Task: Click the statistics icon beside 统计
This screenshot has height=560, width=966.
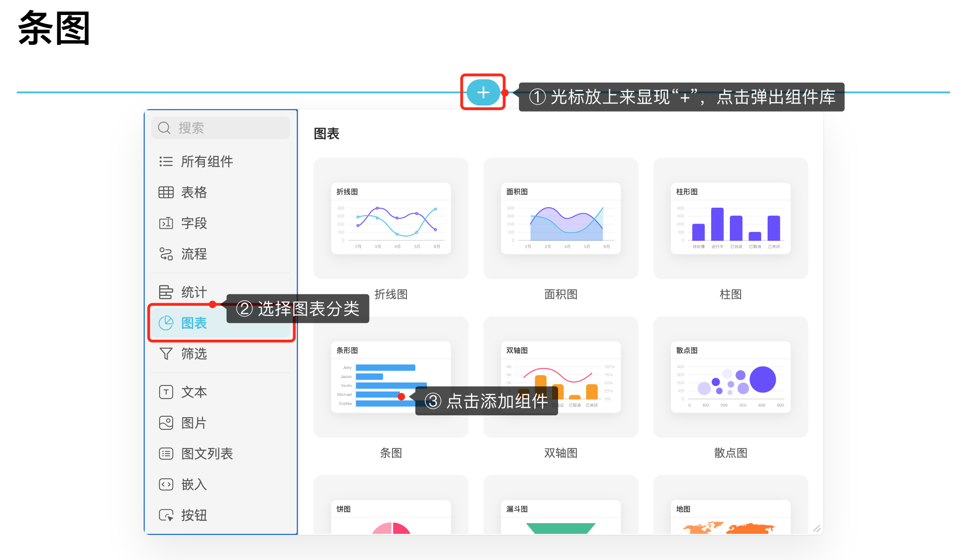Action: [x=166, y=292]
